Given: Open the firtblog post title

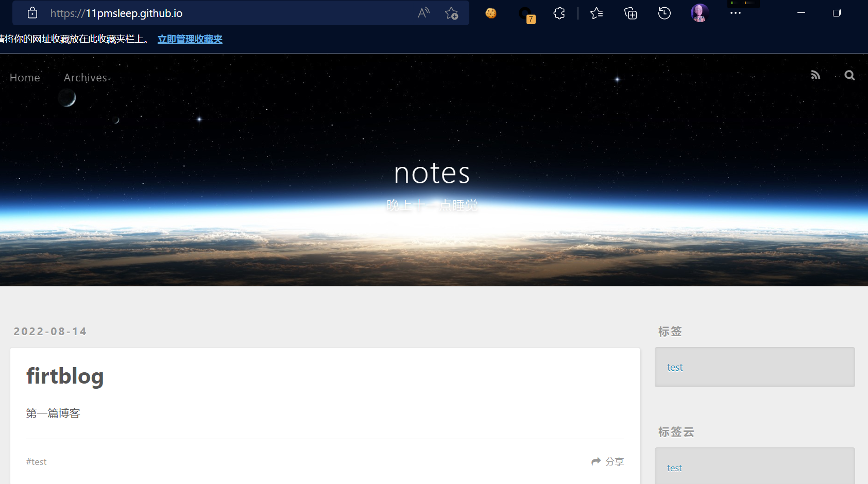Looking at the screenshot, I should tap(65, 376).
